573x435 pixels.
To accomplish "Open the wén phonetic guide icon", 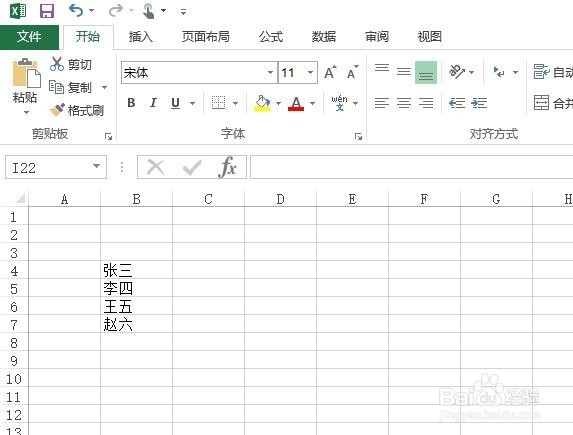I will point(339,103).
